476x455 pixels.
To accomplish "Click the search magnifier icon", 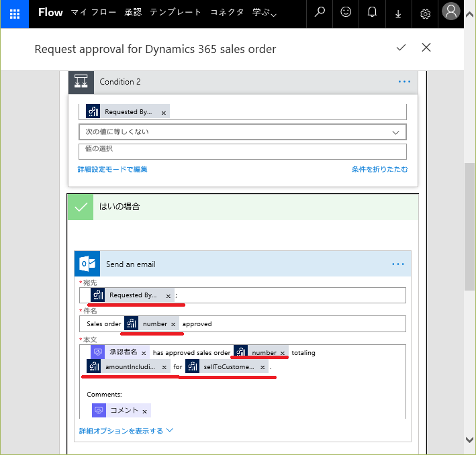I will [x=320, y=13].
